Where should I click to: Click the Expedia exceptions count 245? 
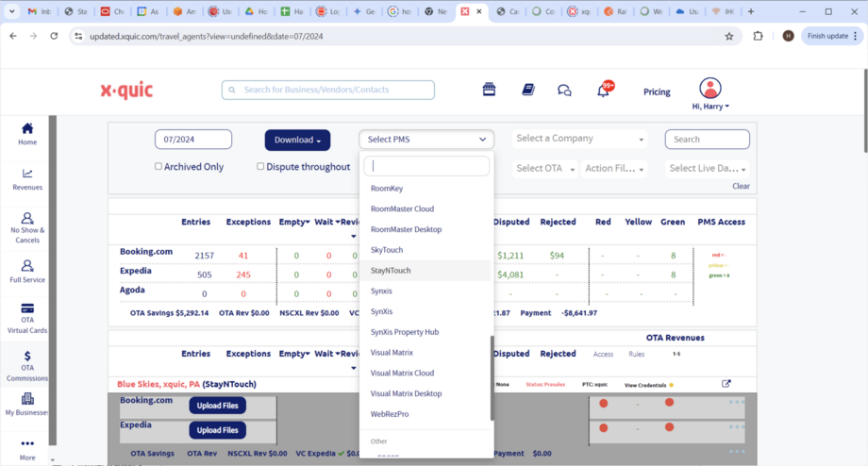pos(243,275)
